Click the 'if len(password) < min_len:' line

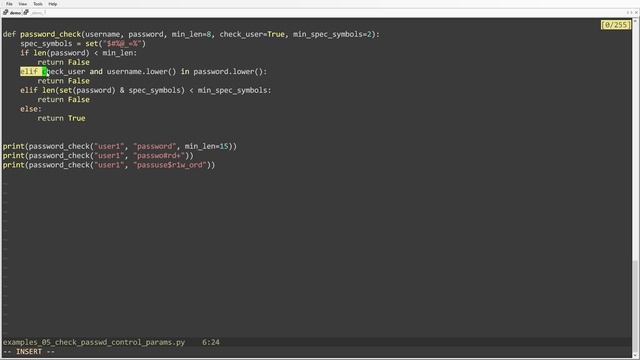[78, 53]
